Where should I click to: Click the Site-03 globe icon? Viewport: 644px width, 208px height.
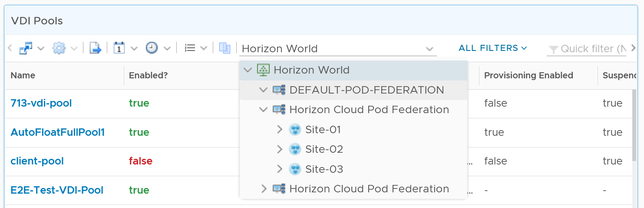coord(295,169)
